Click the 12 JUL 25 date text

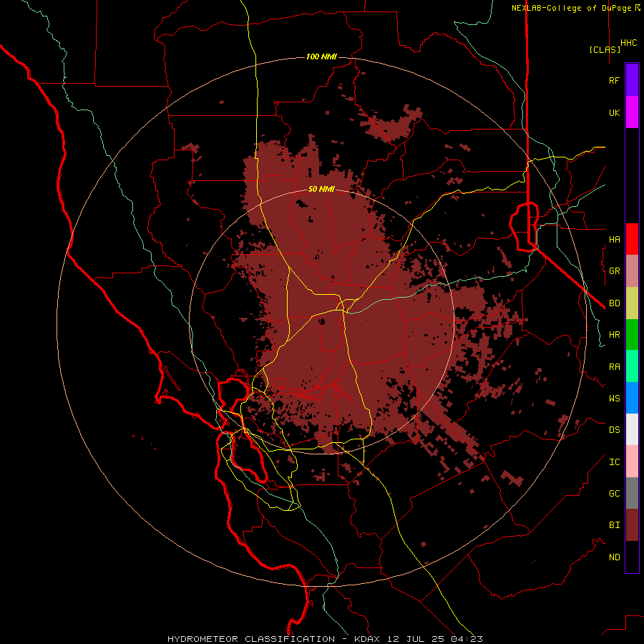point(416,639)
